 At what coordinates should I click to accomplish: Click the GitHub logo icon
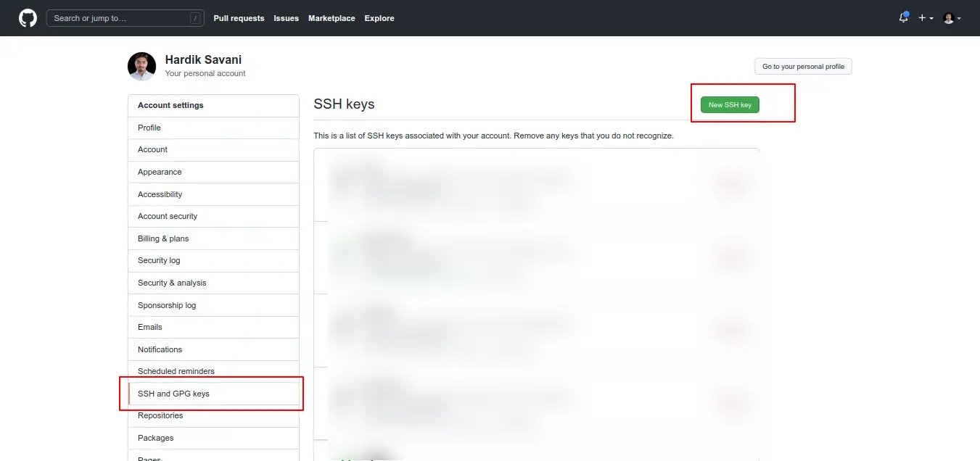click(x=28, y=18)
